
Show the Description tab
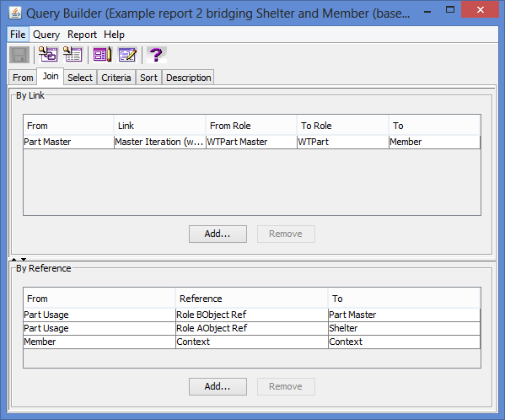(188, 78)
